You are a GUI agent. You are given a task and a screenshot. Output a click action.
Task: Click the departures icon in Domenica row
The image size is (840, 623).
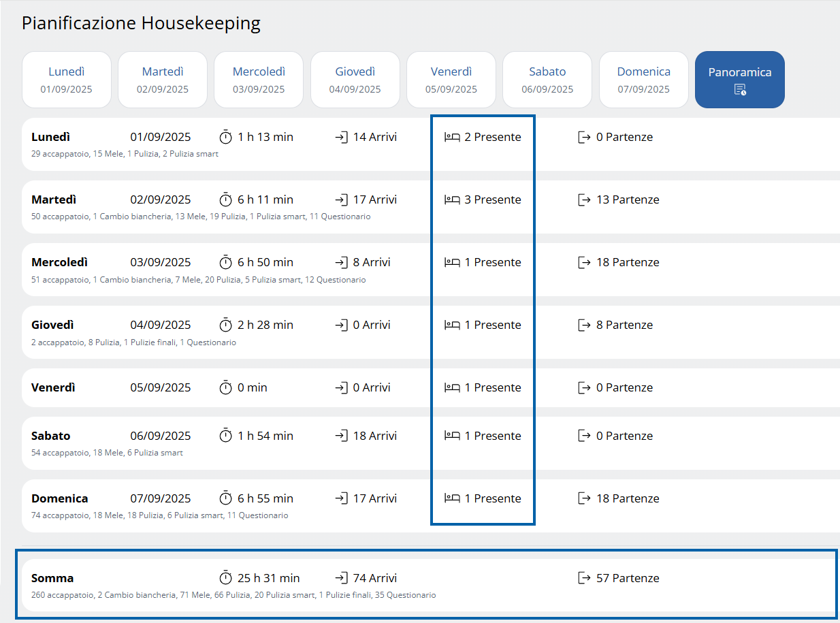pos(584,498)
